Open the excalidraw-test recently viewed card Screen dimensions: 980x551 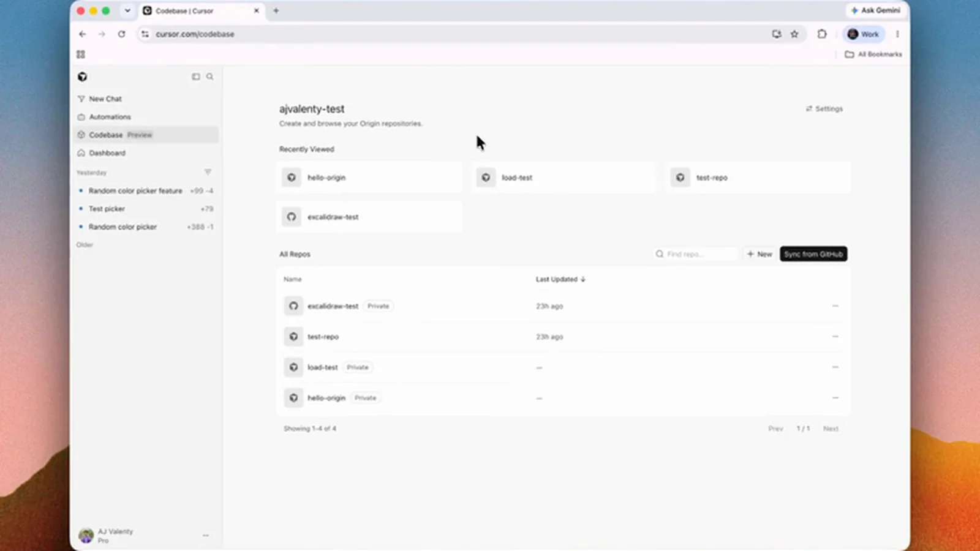[x=369, y=217]
